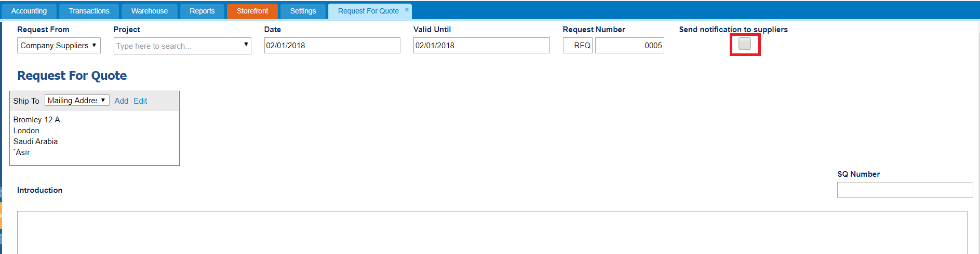Open the Request From dropdown
This screenshot has height=254, width=980.
[59, 46]
